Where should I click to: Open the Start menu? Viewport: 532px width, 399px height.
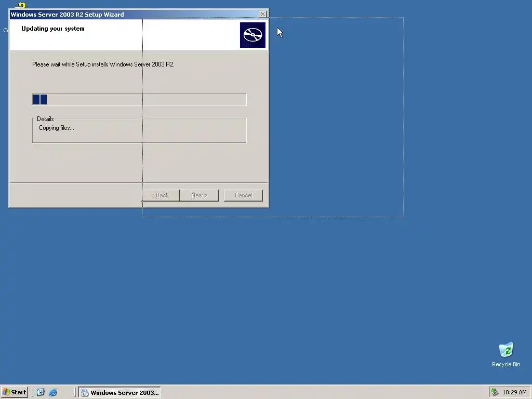[14, 392]
